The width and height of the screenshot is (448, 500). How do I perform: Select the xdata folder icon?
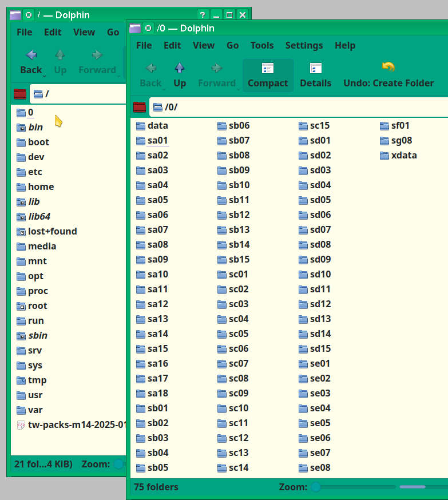click(x=384, y=156)
